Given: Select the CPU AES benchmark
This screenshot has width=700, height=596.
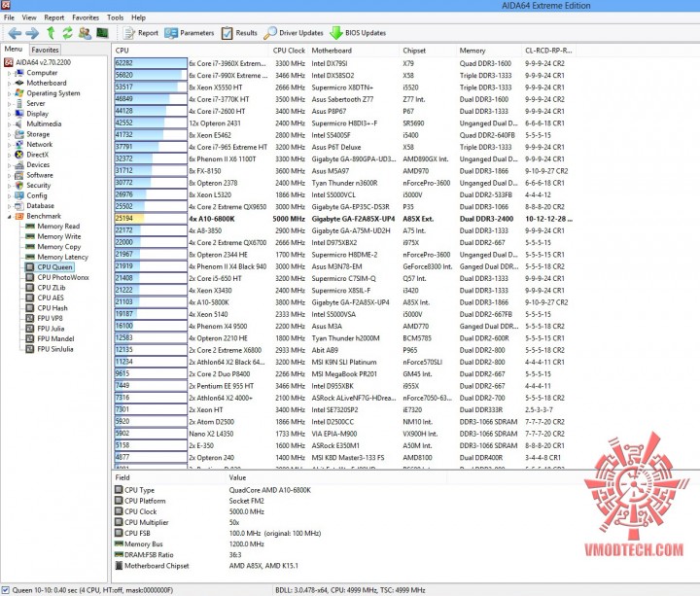Looking at the screenshot, I should [45, 298].
